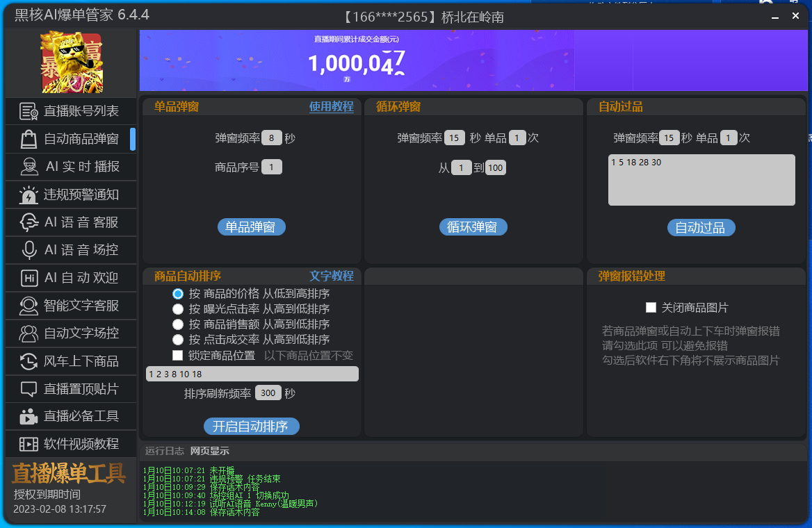Start sorting with 开启自动排序 button
The height and width of the screenshot is (528, 812).
(251, 426)
